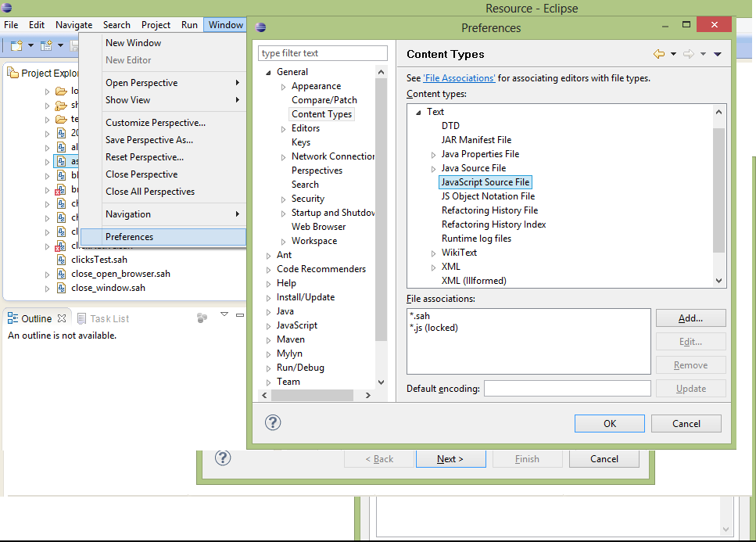Follow the 'File Associations' link
This screenshot has height=542, width=756.
tap(459, 78)
